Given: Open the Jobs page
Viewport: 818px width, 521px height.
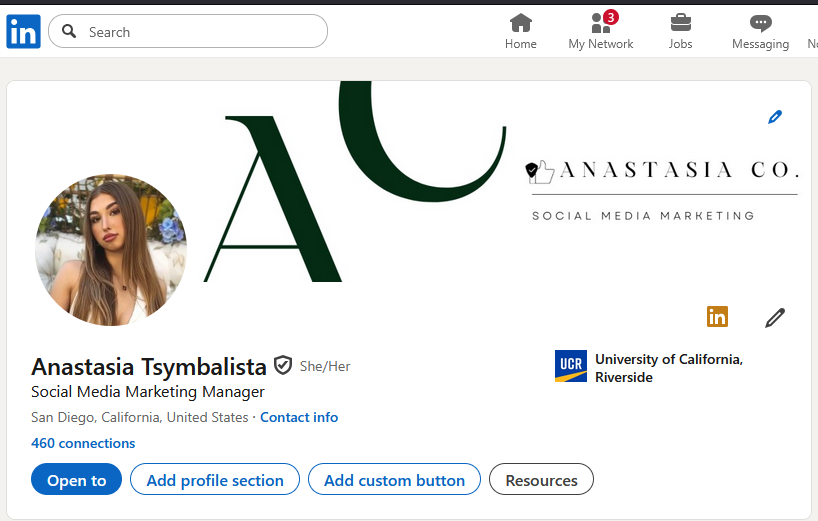Looking at the screenshot, I should click(x=680, y=32).
